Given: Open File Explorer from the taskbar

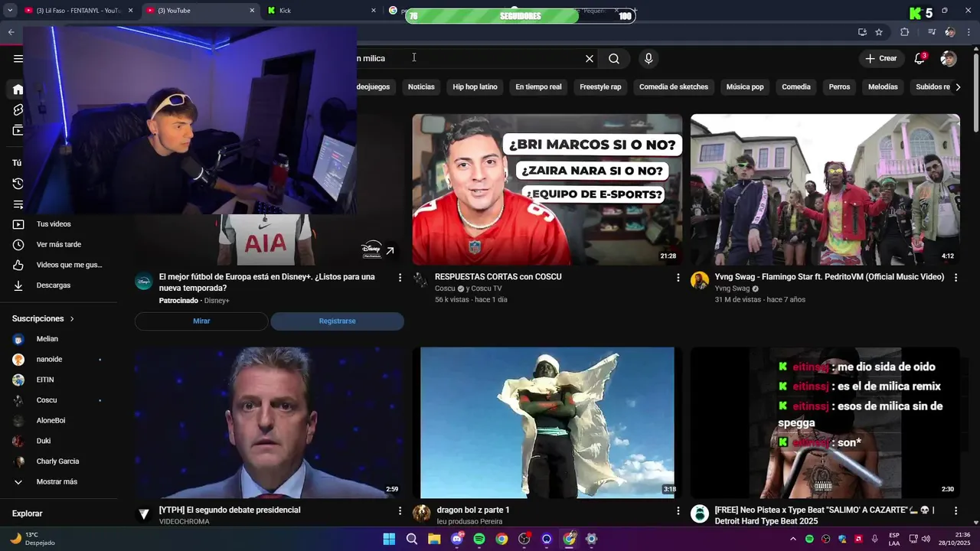Looking at the screenshot, I should [x=434, y=539].
